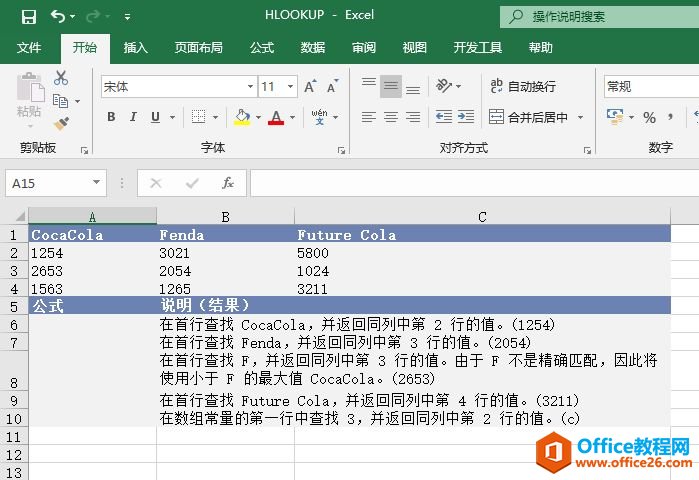
Task: Toggle Bold formatting
Action: tap(110, 117)
